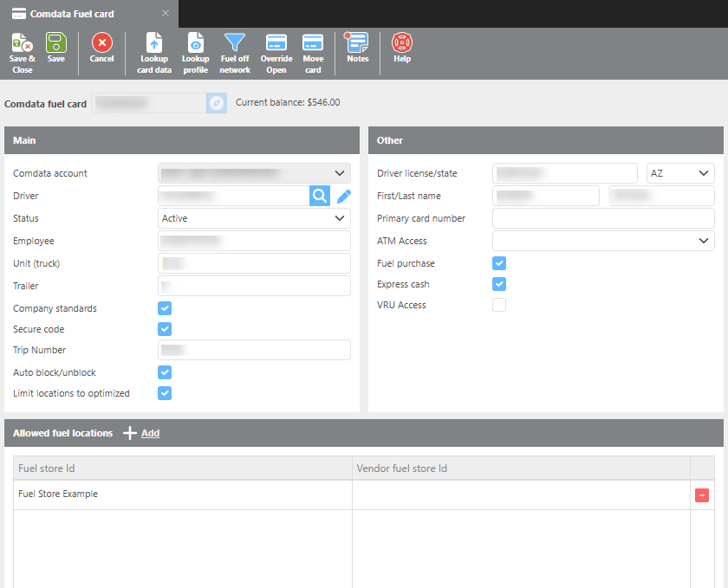Click the Driver search magnifier icon
The width and height of the screenshot is (728, 588).
click(320, 196)
